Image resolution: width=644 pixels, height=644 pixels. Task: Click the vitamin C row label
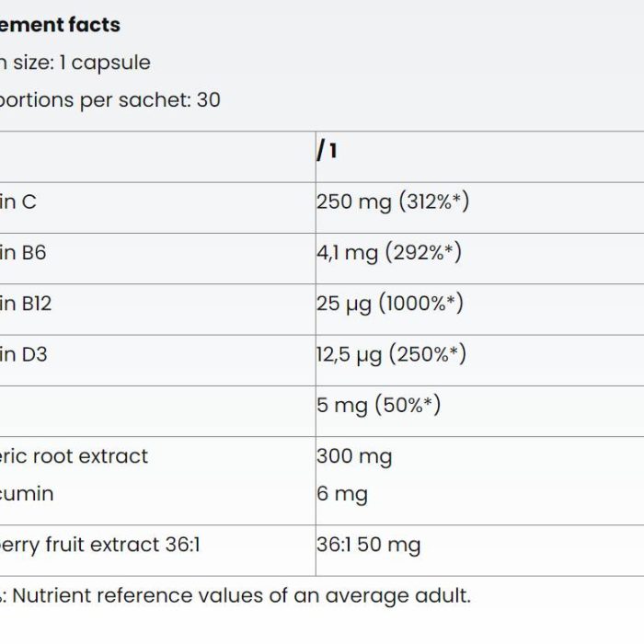pos(157,208)
